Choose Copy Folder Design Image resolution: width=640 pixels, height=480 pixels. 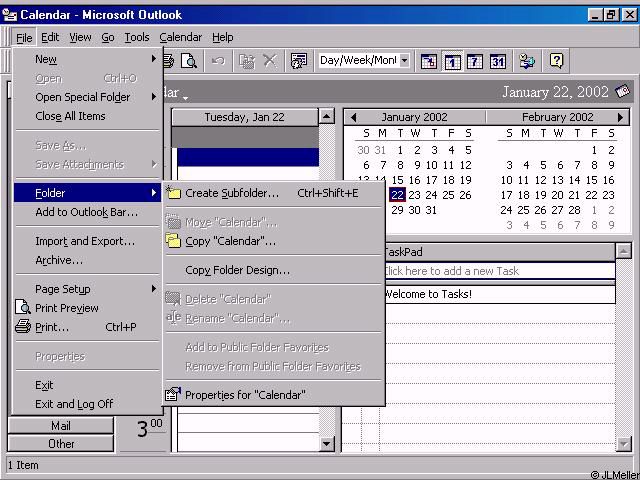point(273,270)
